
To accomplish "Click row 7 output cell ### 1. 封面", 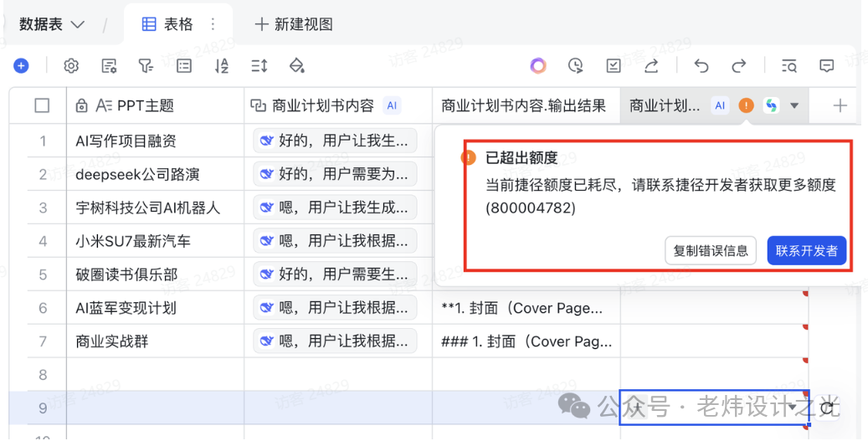I will click(x=526, y=341).
